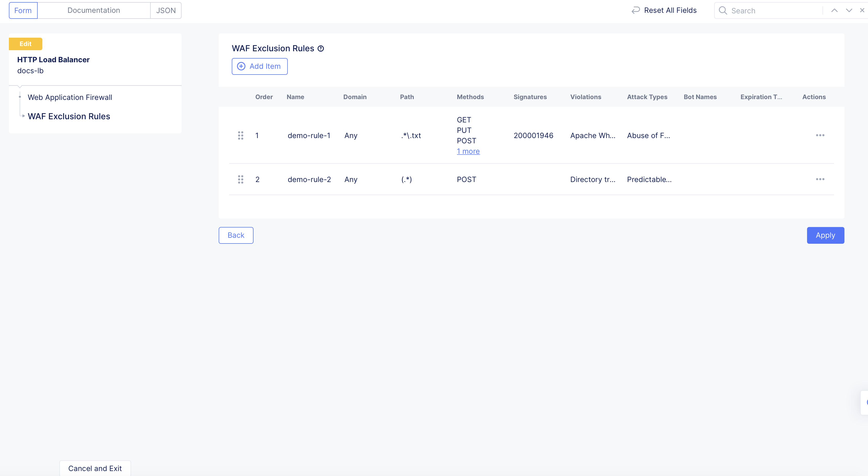Click the WAF Exclusion Rules help icon
Screen dimensions: 868x476
pos(321,48)
